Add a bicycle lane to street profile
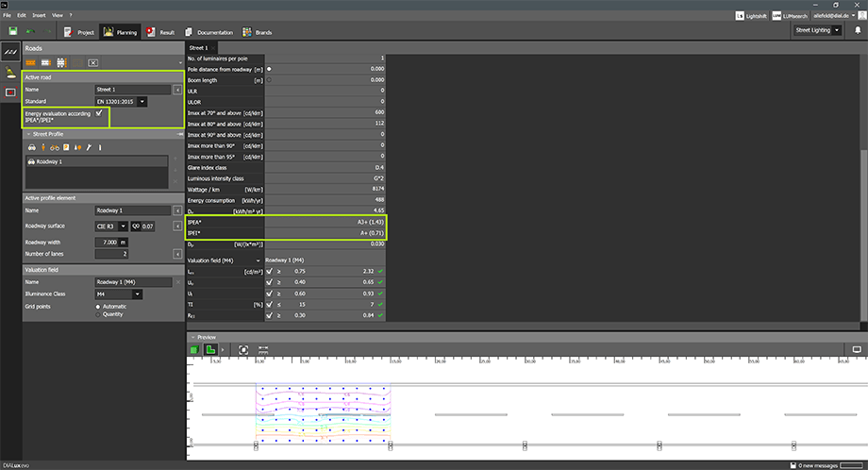 pyautogui.click(x=55, y=147)
